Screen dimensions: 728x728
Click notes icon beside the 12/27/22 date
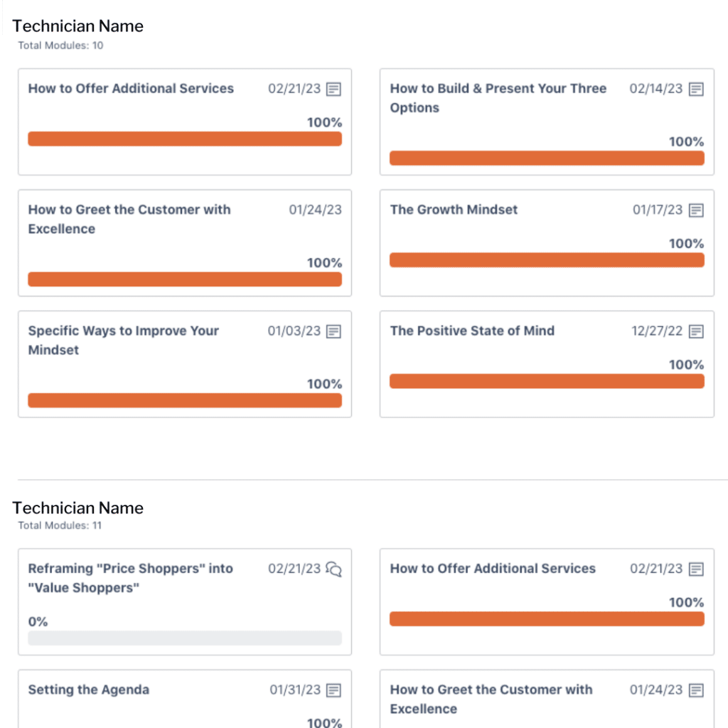pos(696,331)
